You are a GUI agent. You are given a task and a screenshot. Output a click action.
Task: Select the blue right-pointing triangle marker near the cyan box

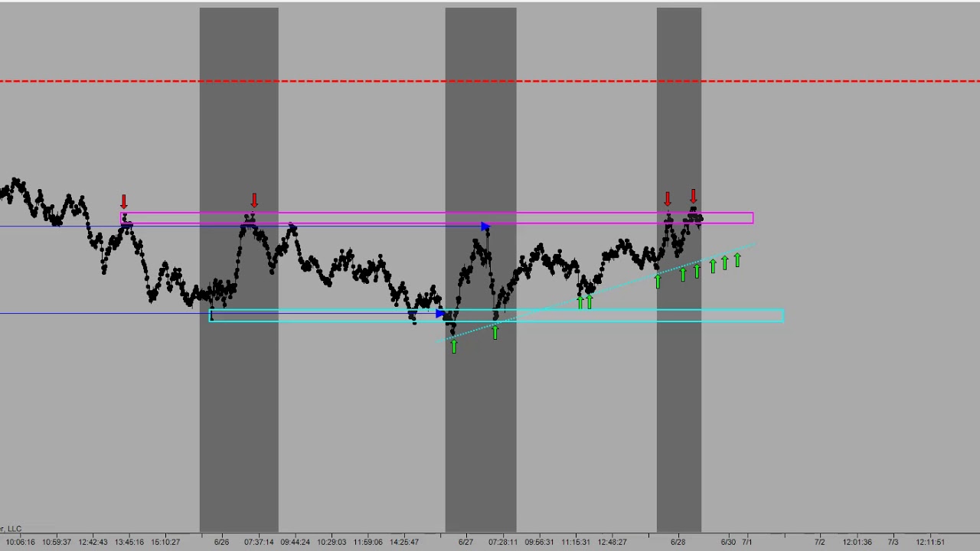click(440, 314)
